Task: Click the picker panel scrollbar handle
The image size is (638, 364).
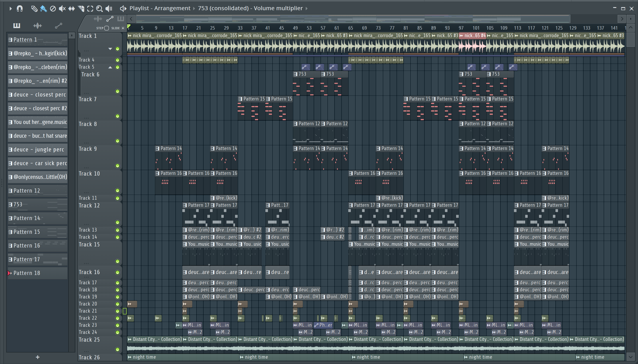Action: (x=72, y=36)
